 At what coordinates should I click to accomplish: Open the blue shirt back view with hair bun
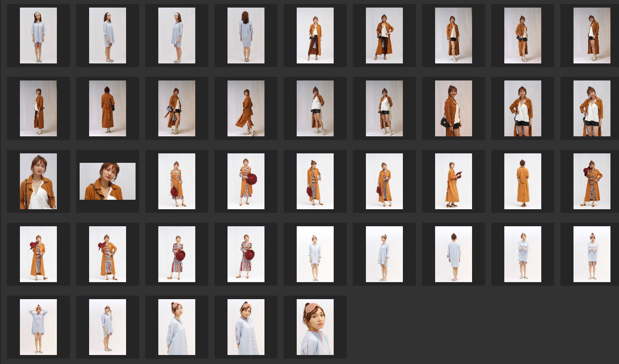click(x=453, y=254)
